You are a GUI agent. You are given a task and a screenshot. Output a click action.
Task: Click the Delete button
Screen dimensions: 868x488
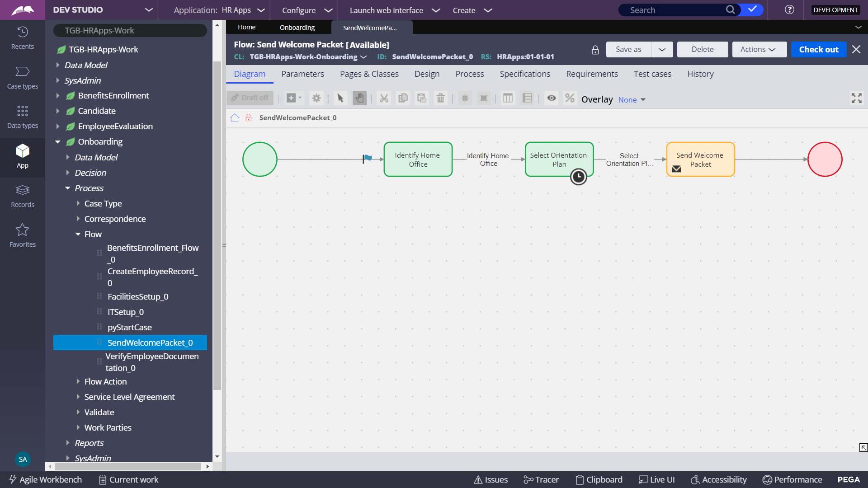pos(703,50)
